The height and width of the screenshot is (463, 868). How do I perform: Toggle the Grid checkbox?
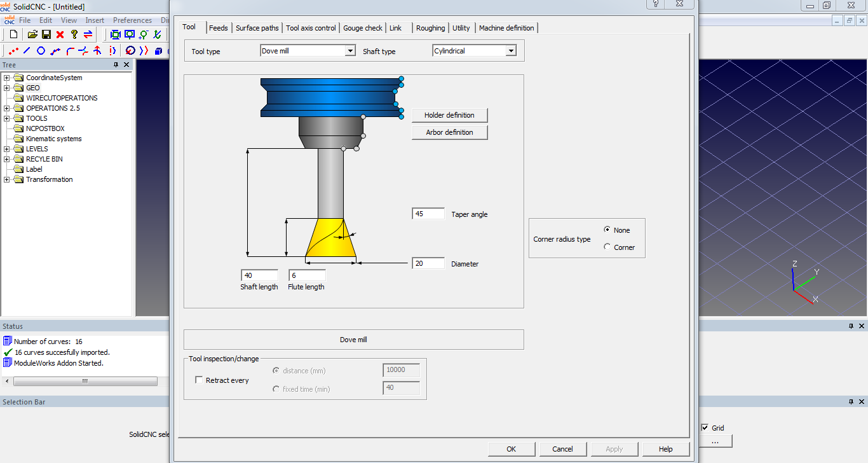(704, 428)
